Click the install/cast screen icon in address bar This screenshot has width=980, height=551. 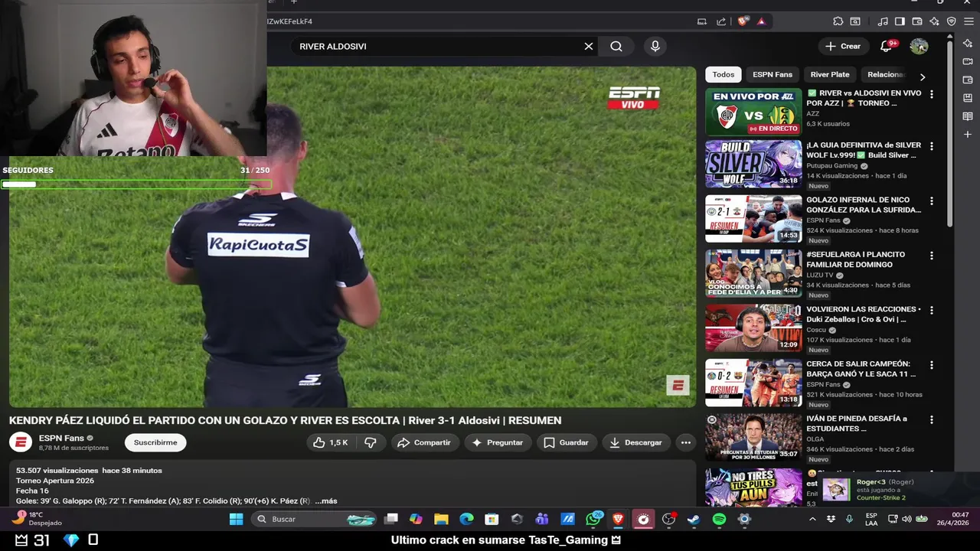point(702,21)
